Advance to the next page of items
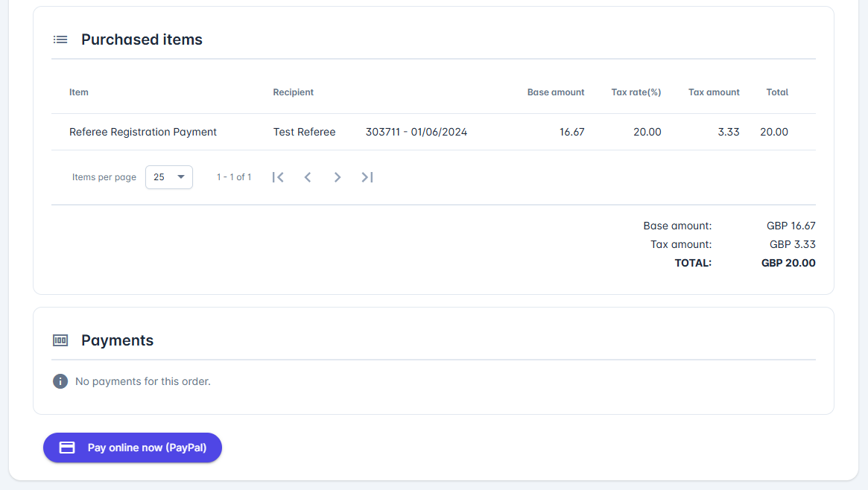 pos(338,177)
